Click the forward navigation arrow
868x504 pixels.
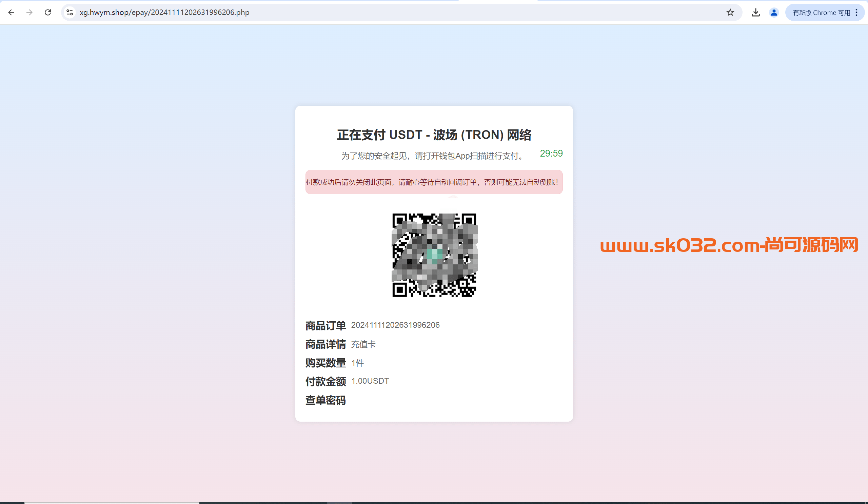(29, 13)
